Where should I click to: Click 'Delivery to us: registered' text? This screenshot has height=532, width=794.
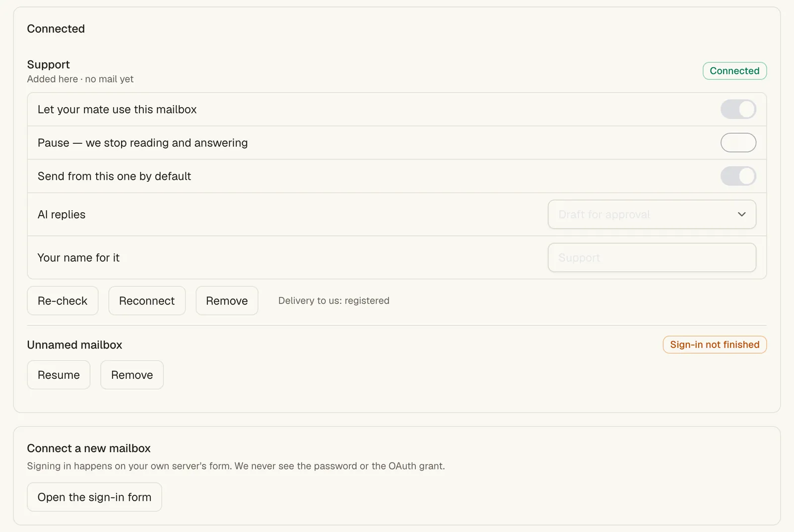pyautogui.click(x=334, y=300)
